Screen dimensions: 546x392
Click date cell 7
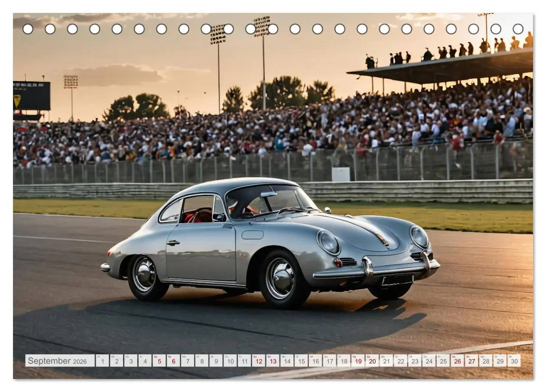pos(188,361)
